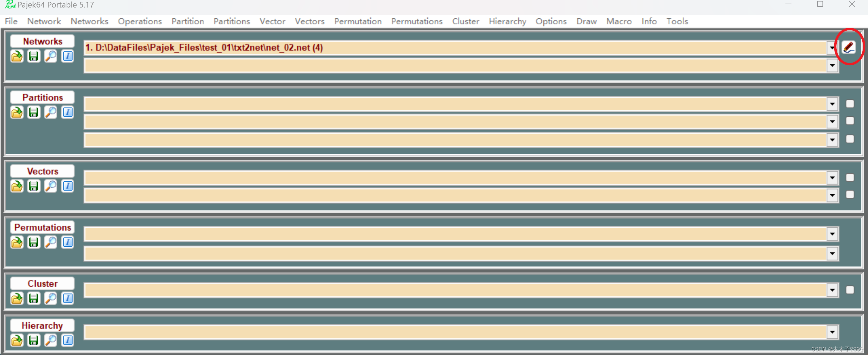This screenshot has height=355, width=868.
Task: Show Cluster info icon
Action: tap(68, 298)
